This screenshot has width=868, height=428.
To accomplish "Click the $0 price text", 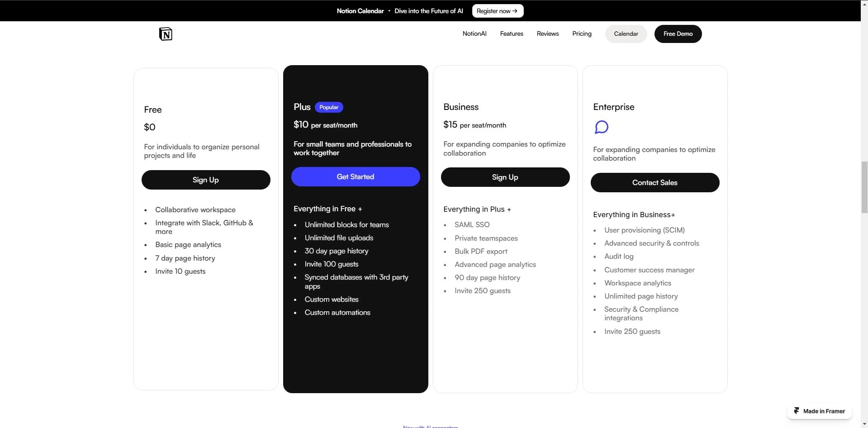I will pyautogui.click(x=150, y=127).
